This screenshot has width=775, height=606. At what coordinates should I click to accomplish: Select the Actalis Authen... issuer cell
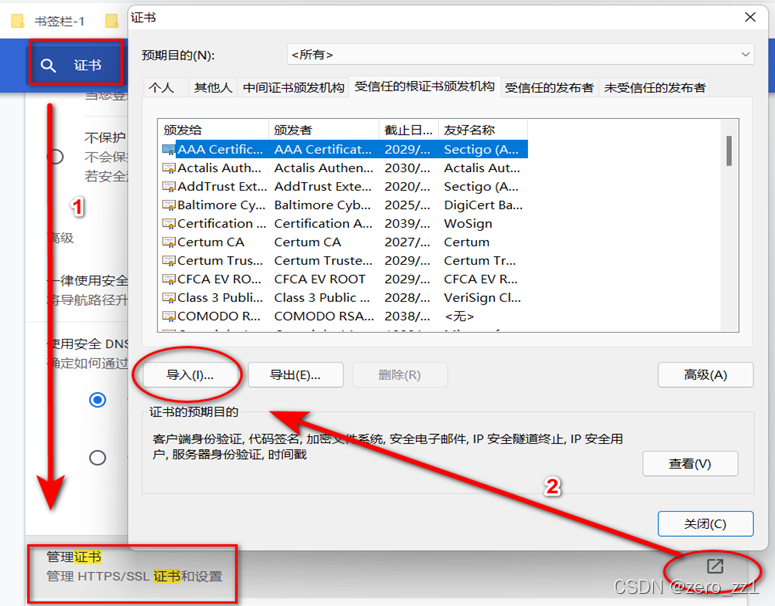click(324, 168)
